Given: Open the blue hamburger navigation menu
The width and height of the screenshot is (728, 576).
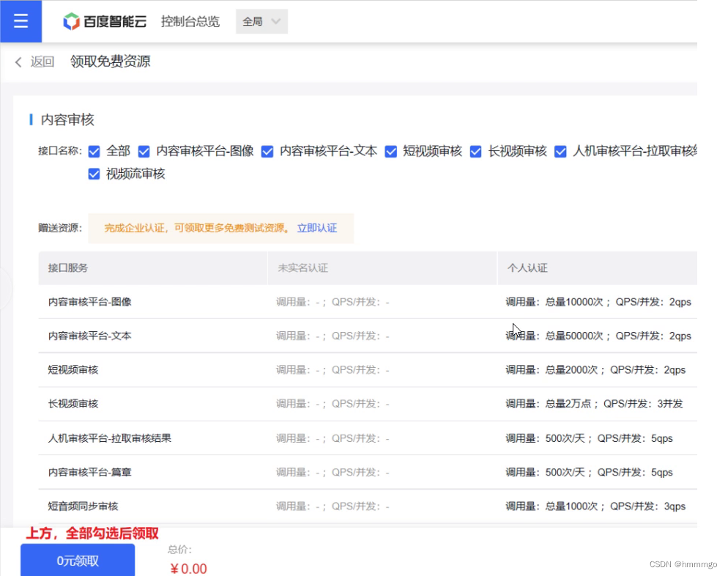Looking at the screenshot, I should coord(21,21).
